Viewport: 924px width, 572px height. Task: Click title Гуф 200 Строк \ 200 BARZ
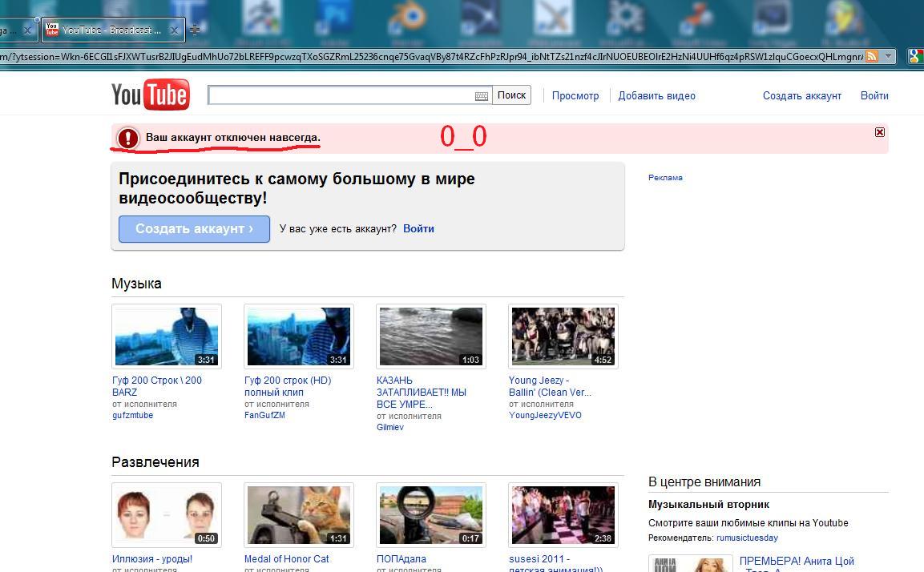[157, 386]
